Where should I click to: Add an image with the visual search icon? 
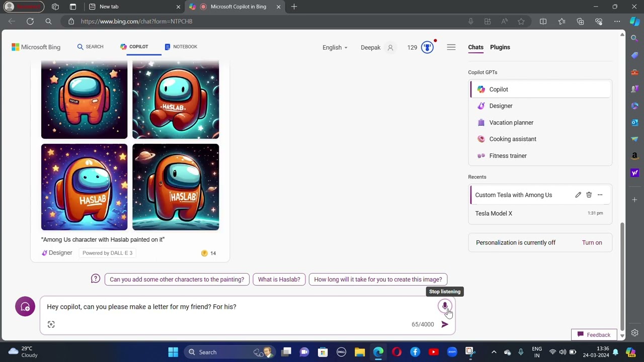pos(51,324)
